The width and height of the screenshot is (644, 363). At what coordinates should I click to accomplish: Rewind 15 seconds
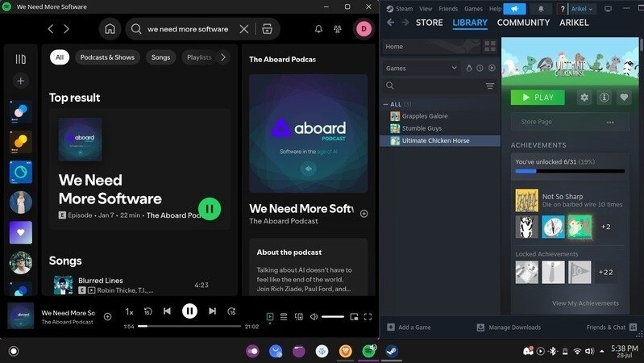click(x=147, y=311)
